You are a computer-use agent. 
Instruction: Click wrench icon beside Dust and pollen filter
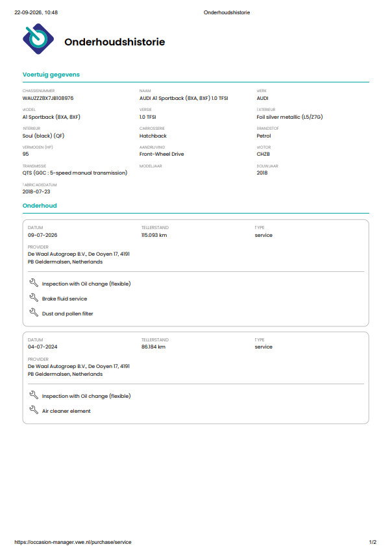coord(34,312)
